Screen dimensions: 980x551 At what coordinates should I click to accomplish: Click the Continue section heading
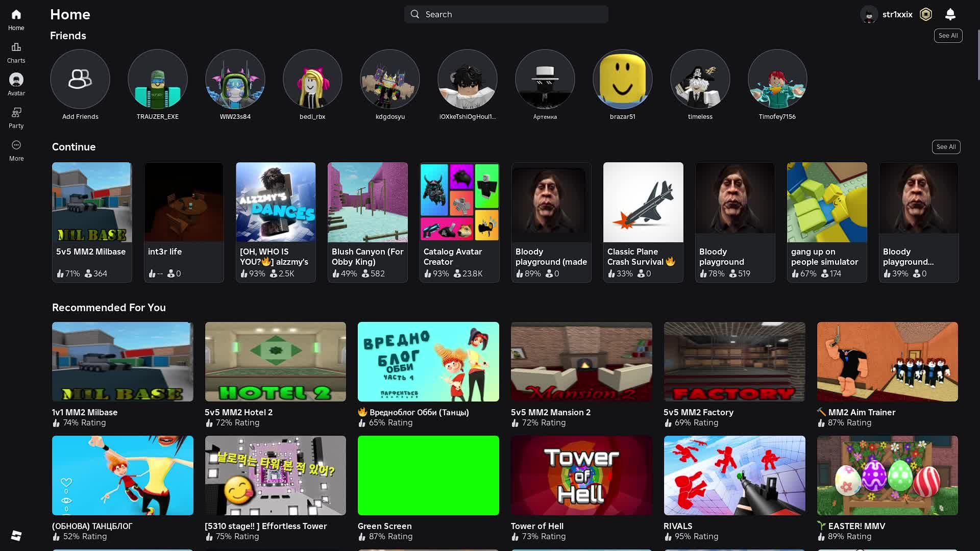pos(73,147)
